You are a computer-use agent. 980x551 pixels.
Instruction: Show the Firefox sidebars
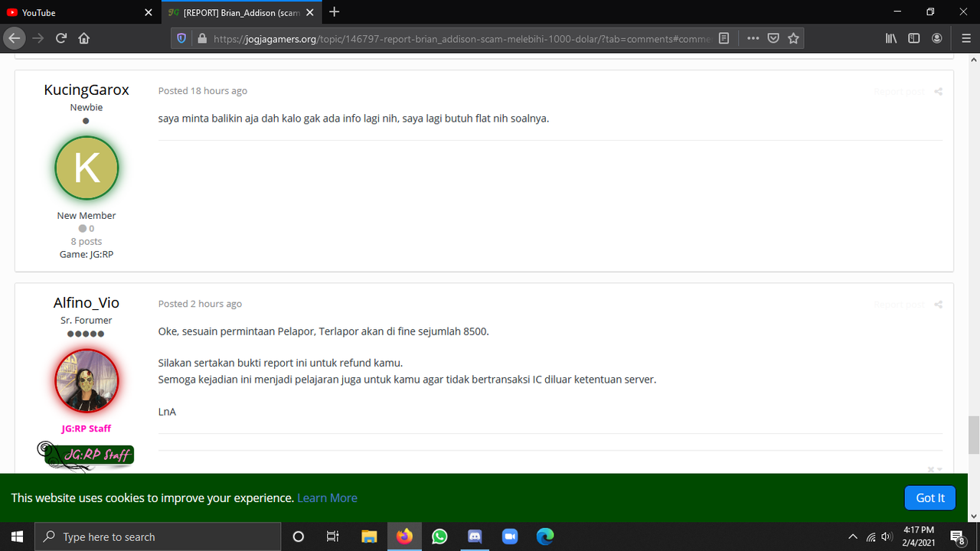(914, 38)
